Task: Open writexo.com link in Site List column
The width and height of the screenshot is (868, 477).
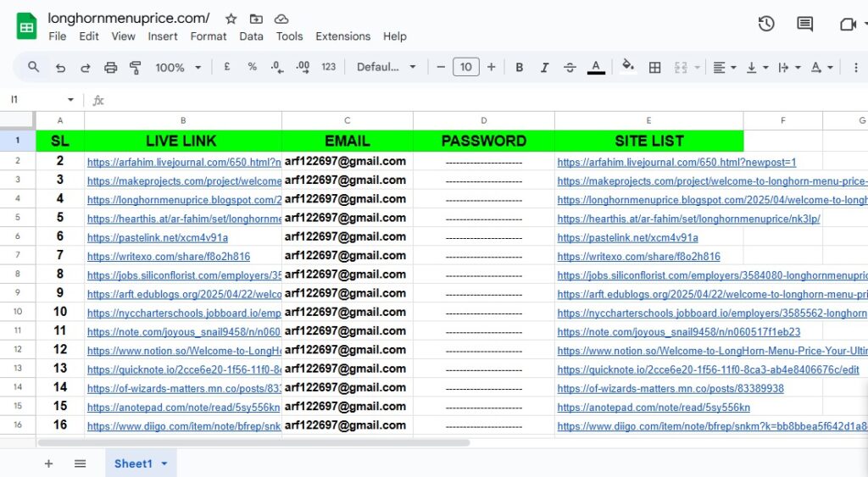Action: pyautogui.click(x=639, y=257)
